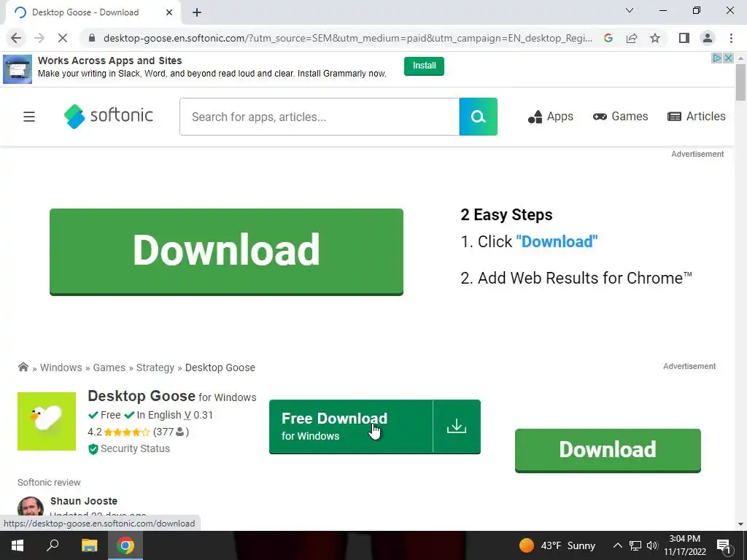
Task: Submit search with magnifier button
Action: coord(479,117)
